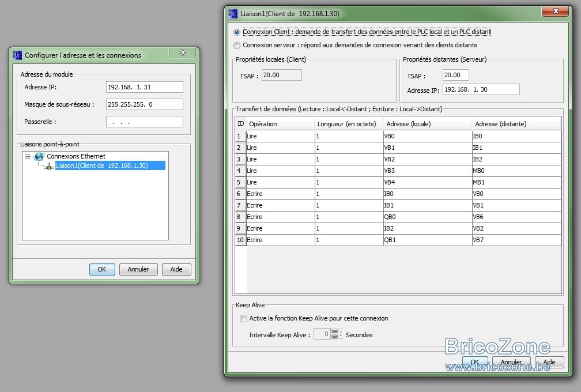Select row 6 Ecrire operation cell
The width and height of the screenshot is (581, 392).
tap(281, 194)
